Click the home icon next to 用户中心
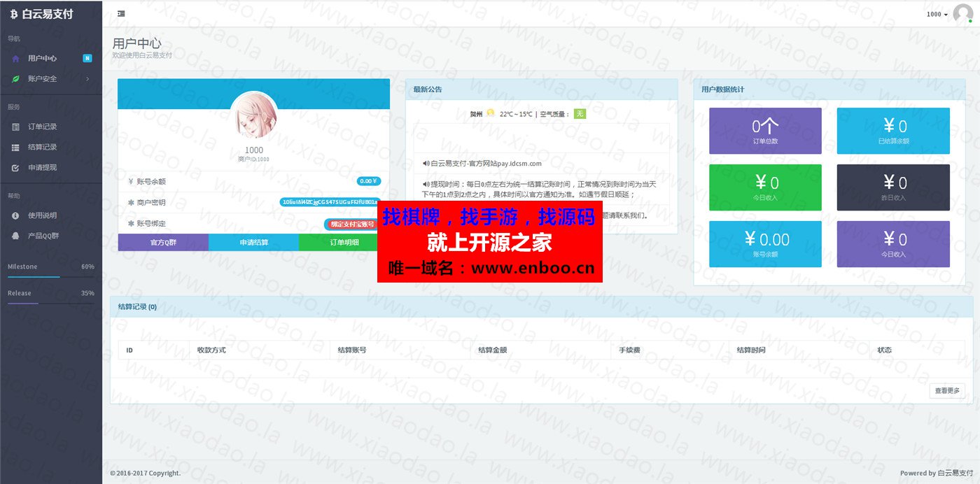 [x=15, y=59]
